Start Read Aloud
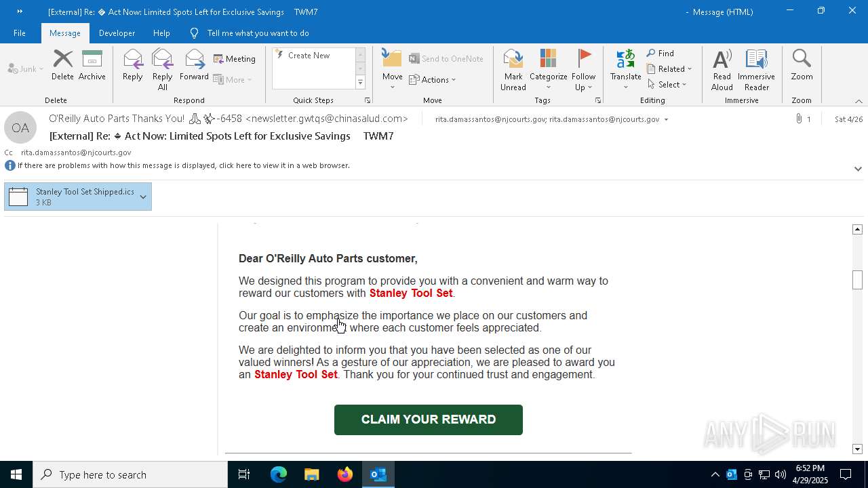Screen dimensions: 868x488 (x=722, y=70)
